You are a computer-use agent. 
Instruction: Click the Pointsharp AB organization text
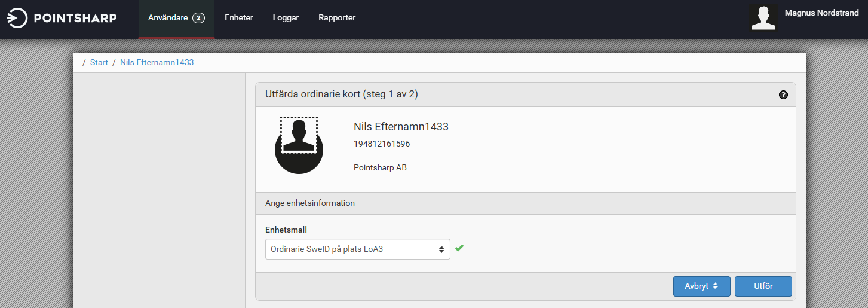coord(380,168)
